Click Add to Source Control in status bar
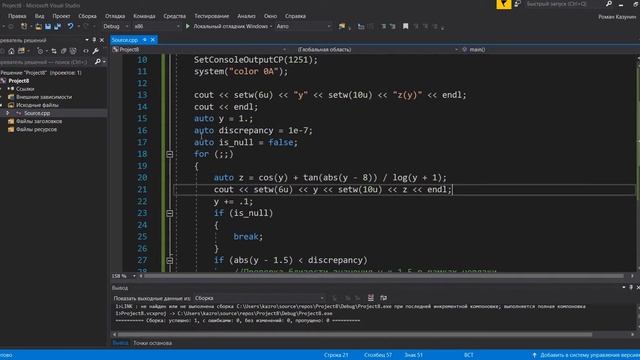The image size is (640, 360). [585, 355]
